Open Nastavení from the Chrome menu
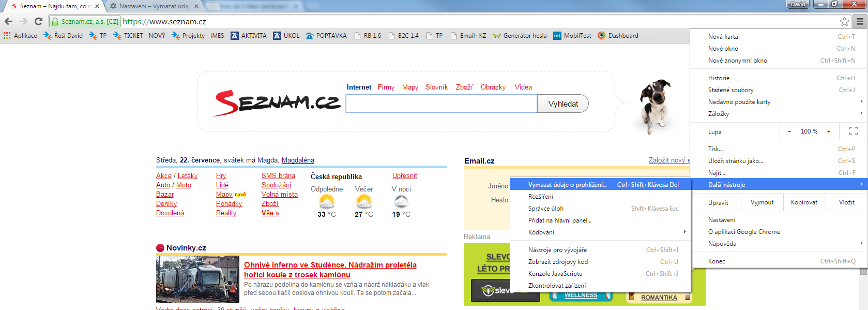 779,220
